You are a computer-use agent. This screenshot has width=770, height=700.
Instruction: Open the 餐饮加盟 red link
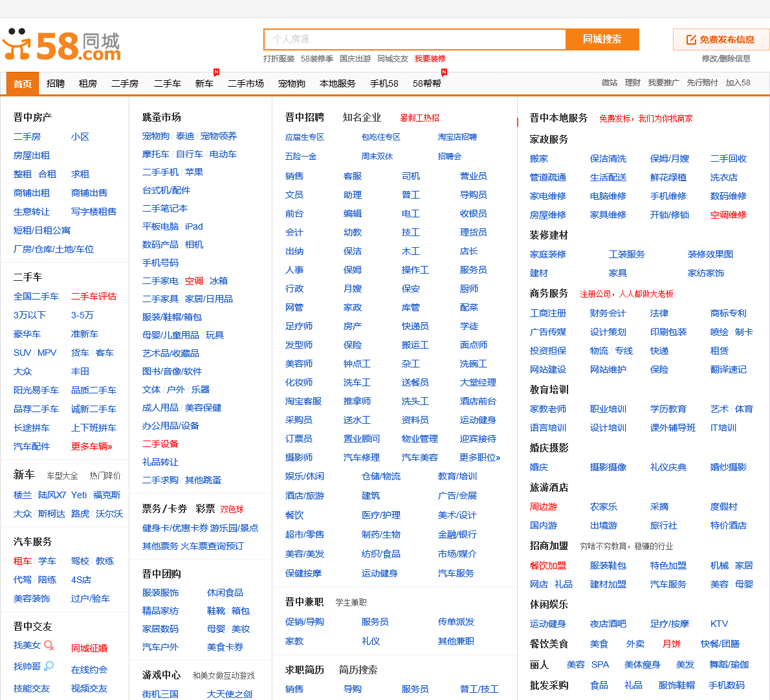pos(548,565)
